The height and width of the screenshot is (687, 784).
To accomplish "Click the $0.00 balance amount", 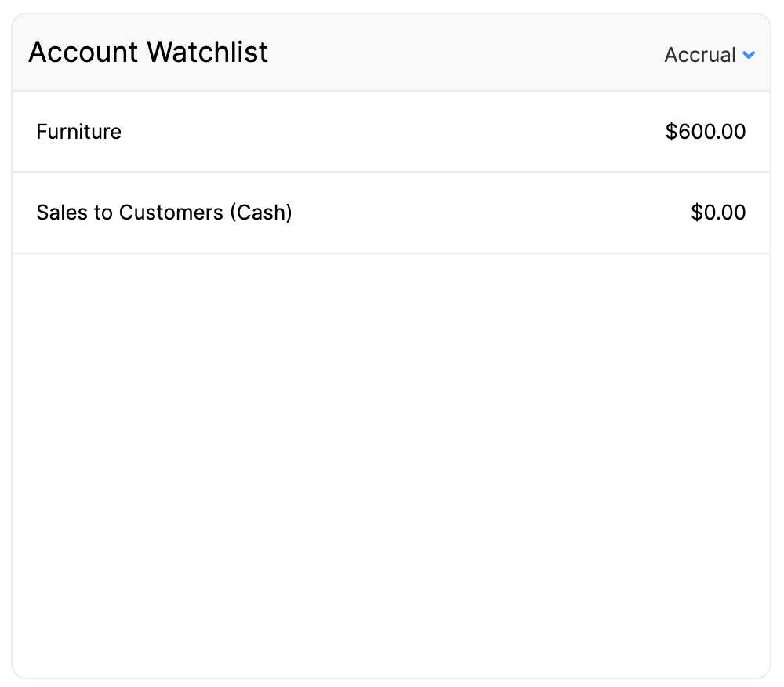I will pos(719,213).
